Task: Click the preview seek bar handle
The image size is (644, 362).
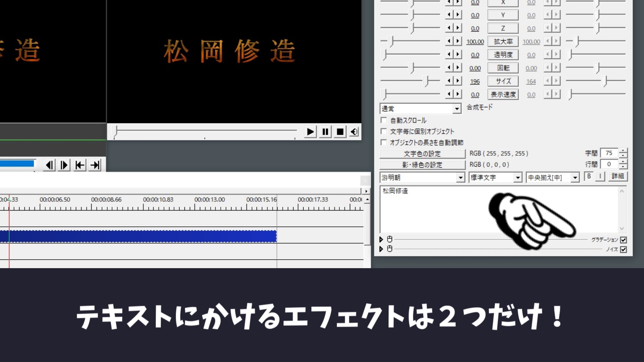Action: (115, 131)
